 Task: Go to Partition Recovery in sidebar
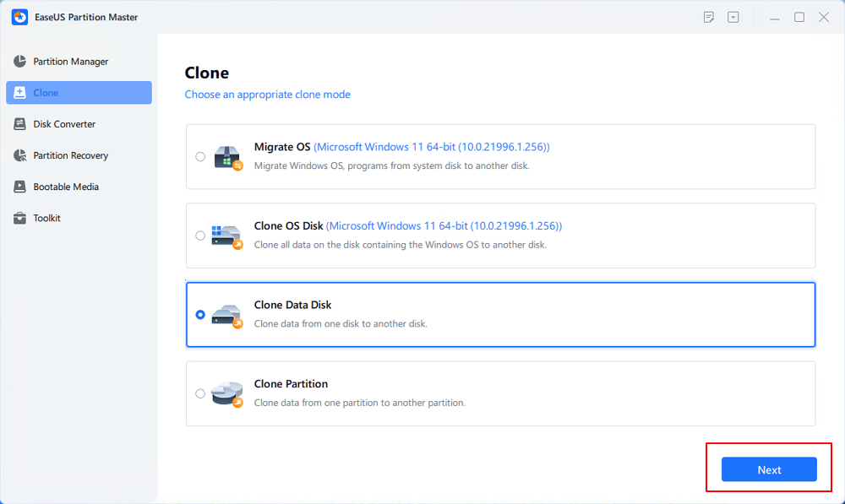pos(71,155)
